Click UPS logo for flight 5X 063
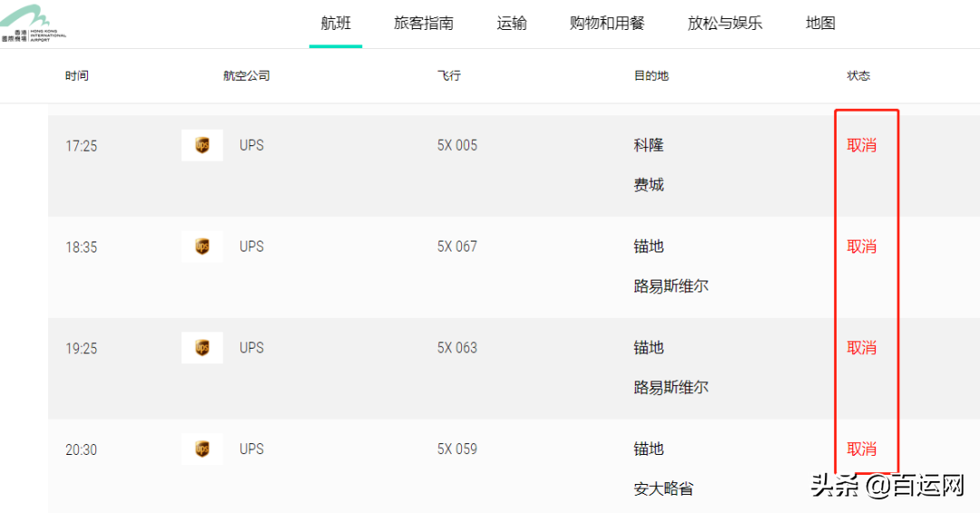Image resolution: width=980 pixels, height=513 pixels. pos(201,348)
